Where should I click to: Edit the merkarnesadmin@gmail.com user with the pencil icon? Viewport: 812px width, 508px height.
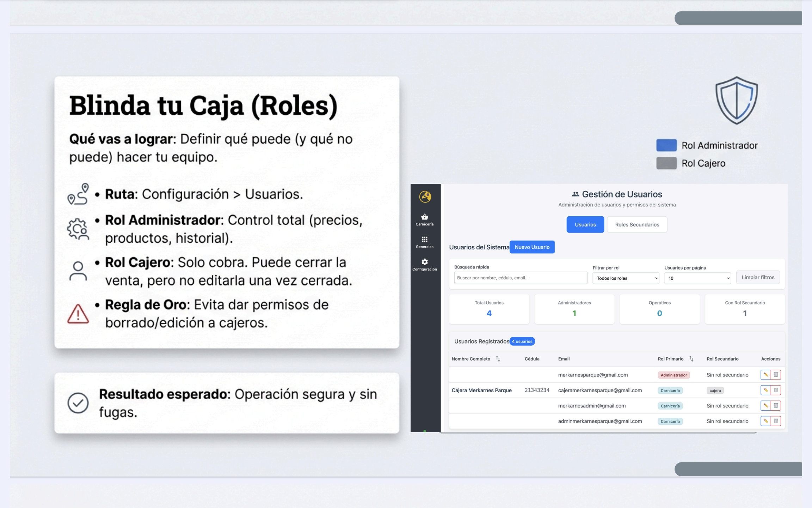(x=765, y=406)
